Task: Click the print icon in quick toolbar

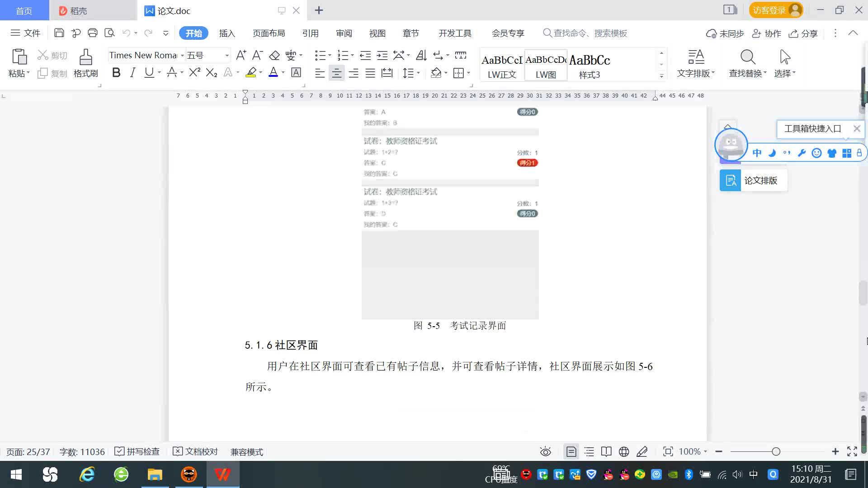Action: tap(93, 33)
